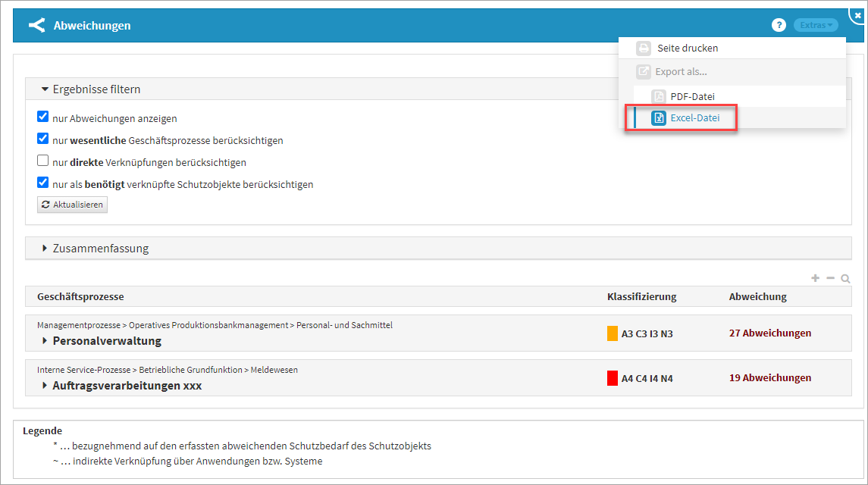Click the minus collapse-all icon
Image resolution: width=868 pixels, height=485 pixels.
(830, 278)
